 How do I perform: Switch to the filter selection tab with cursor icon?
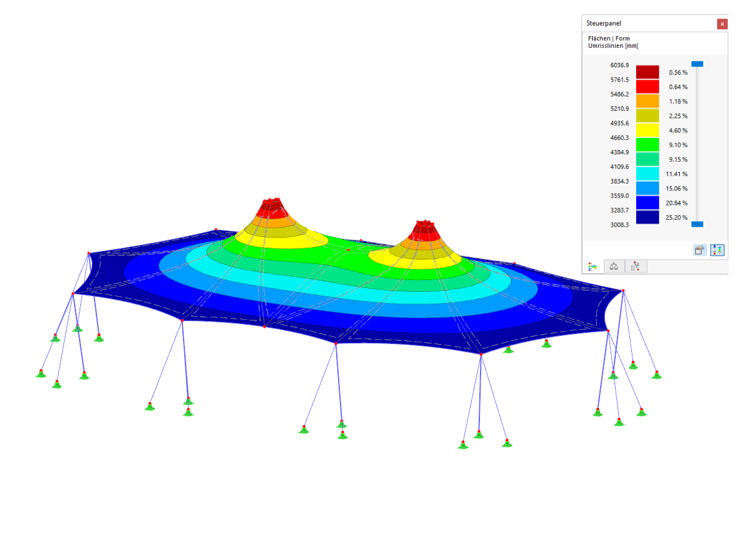(x=636, y=266)
